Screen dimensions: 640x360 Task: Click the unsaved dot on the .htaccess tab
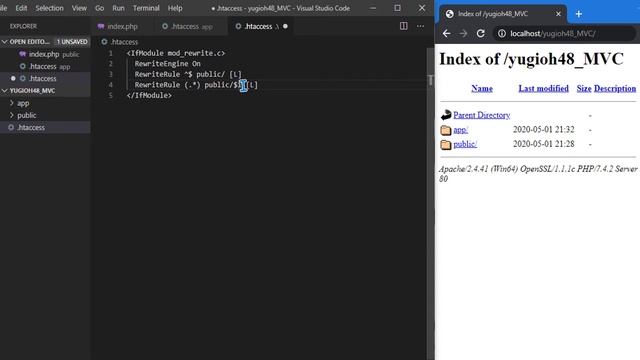285,26
